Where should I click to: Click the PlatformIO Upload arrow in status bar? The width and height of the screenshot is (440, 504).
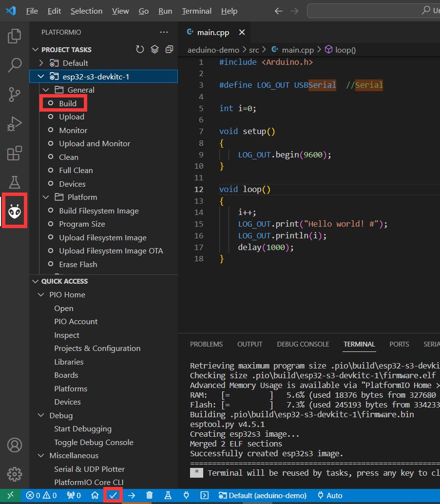point(131,495)
